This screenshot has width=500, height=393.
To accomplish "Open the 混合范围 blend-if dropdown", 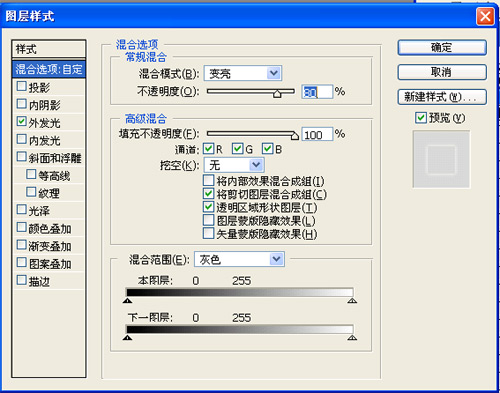I will (x=239, y=259).
